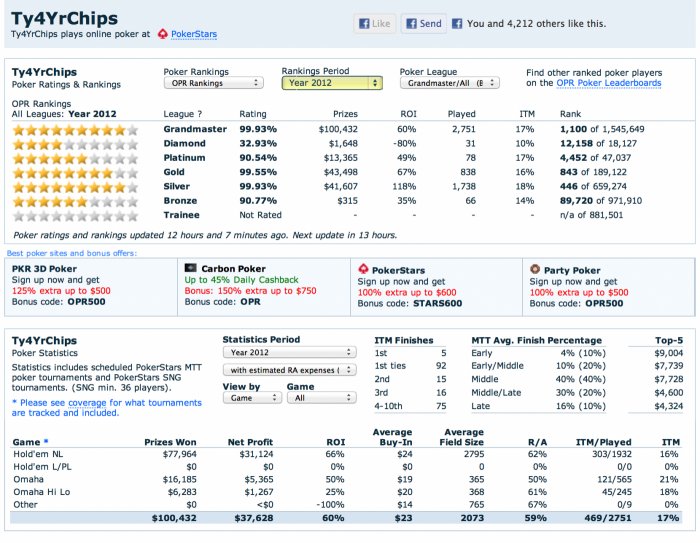Click the Platinum league star rating
This screenshot has height=543, width=700.
click(75, 159)
